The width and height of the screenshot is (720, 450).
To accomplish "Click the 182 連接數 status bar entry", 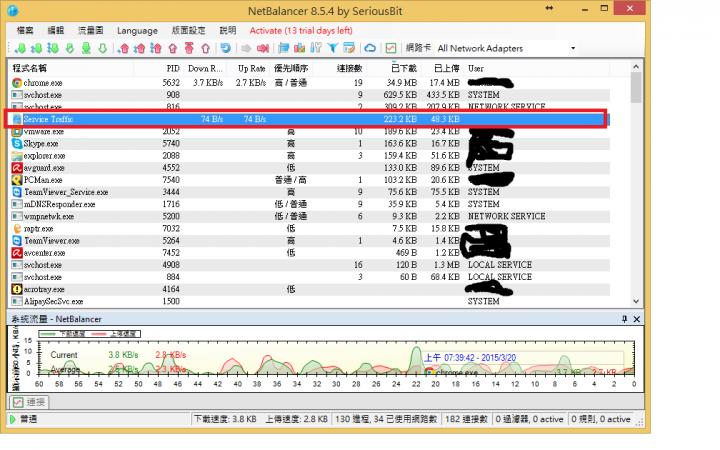I will (466, 419).
